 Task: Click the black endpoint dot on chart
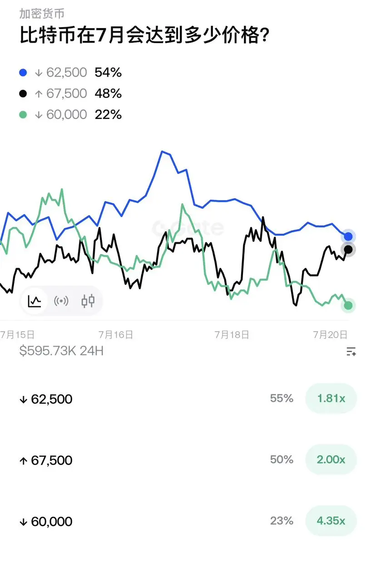click(x=348, y=249)
